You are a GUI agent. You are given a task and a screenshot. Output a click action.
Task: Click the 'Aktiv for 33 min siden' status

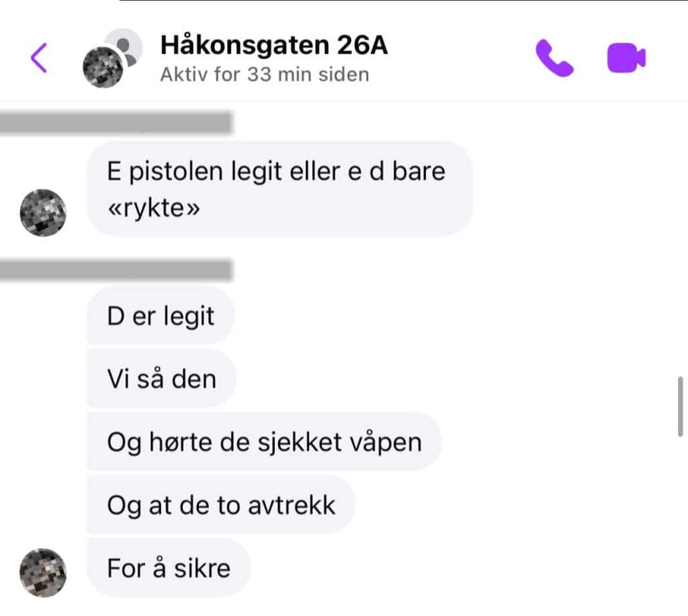pos(265,75)
